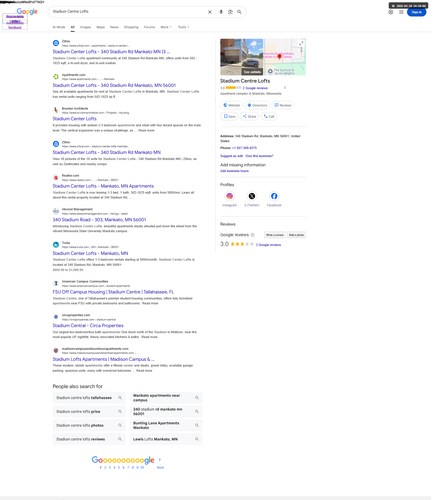The height and width of the screenshot is (500, 436).
Task: Switch to the Forums tab
Action: [x=149, y=27]
